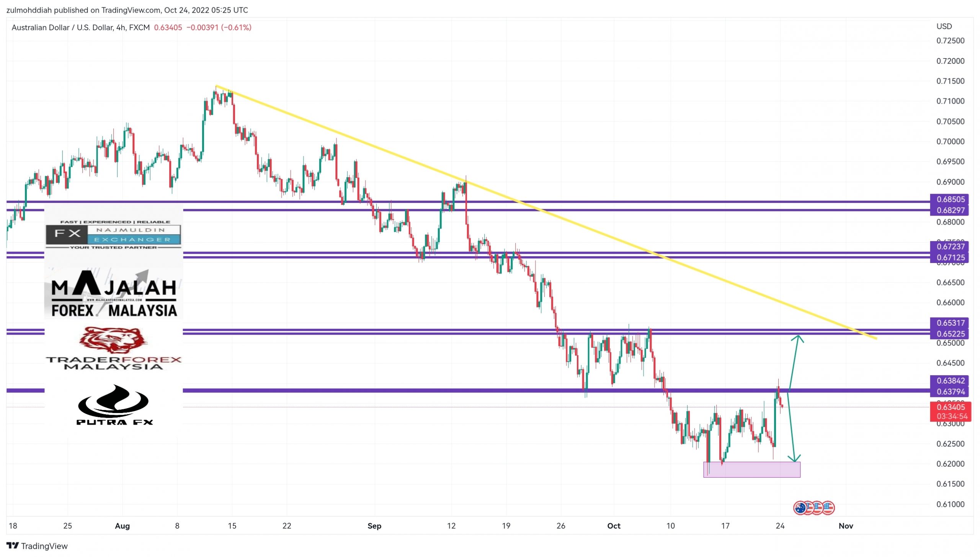Click the rightmost US flag event icon
Image resolution: width=980 pixels, height=557 pixels.
coord(829,508)
